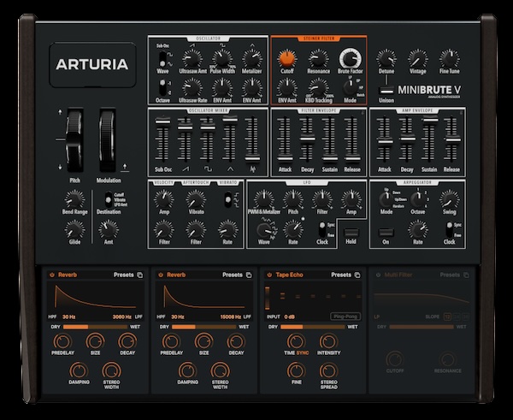Viewport: 513px width, 420px height.
Task: Click the Bend Range knob
Action: (x=74, y=199)
